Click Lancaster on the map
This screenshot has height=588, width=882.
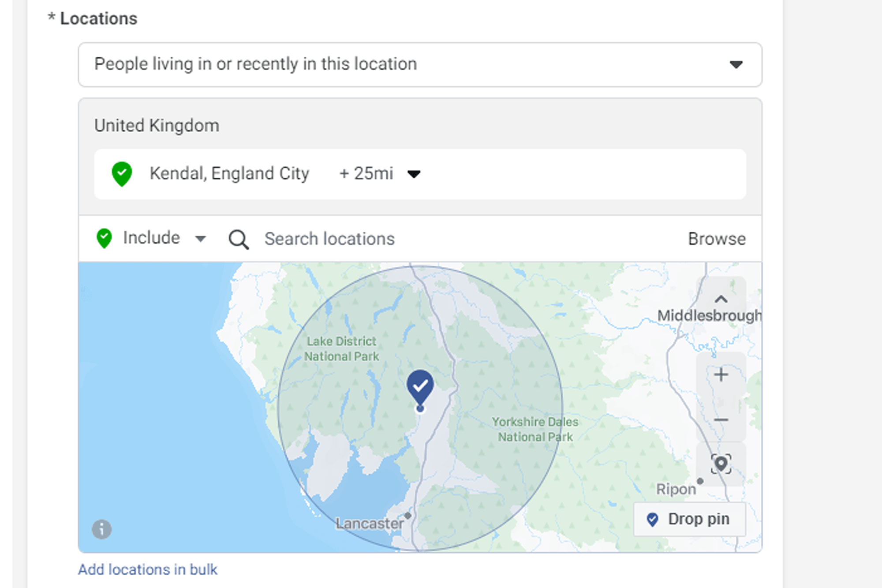[x=370, y=523]
